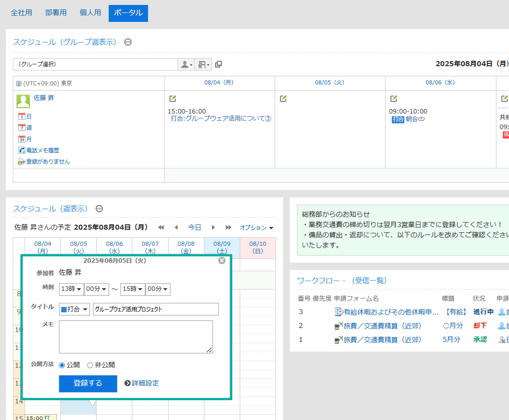The image size is (509, 420).
Task: Click blue 打合 color square in title dropdown
Action: (x=64, y=309)
